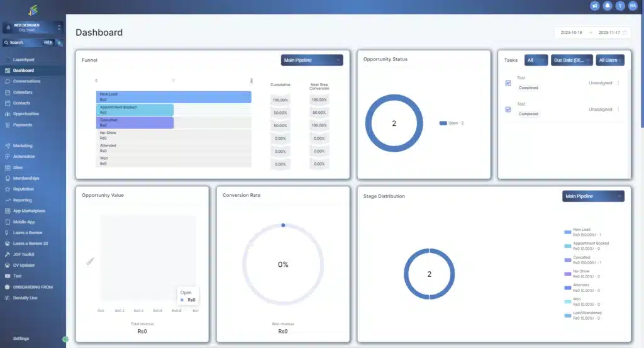The image size is (644, 348).
Task: Toggle the New Lead legend in Stage Distribution
Action: coord(567,232)
